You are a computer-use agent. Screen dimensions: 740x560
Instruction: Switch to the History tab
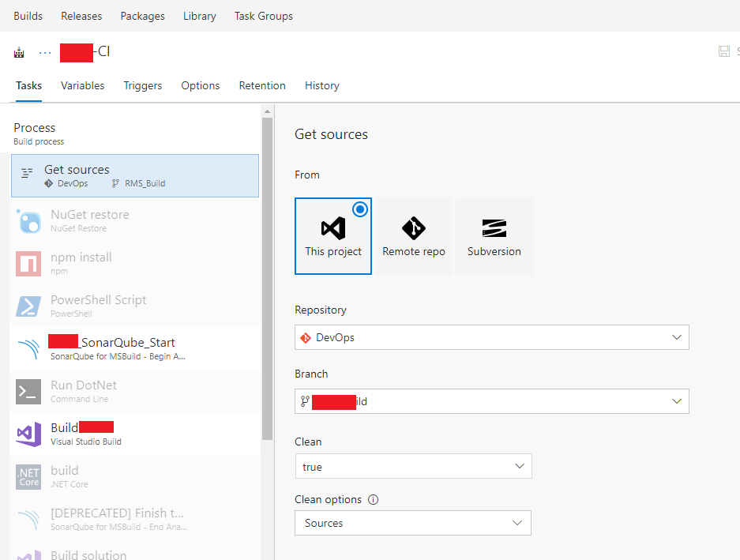(322, 85)
